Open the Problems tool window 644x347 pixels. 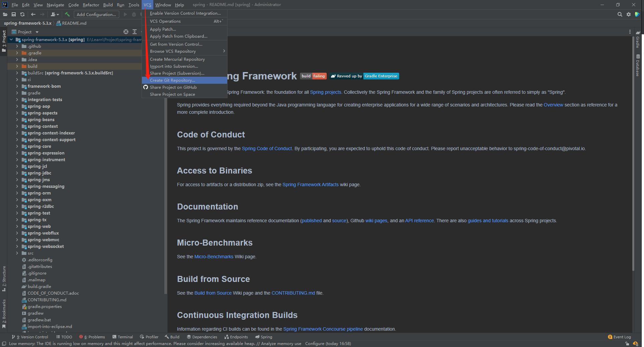tap(92, 337)
